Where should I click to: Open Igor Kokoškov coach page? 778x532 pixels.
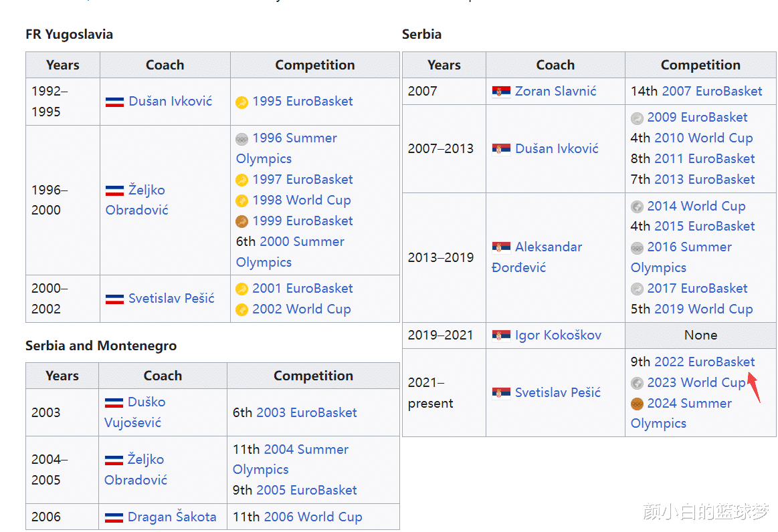pos(558,335)
